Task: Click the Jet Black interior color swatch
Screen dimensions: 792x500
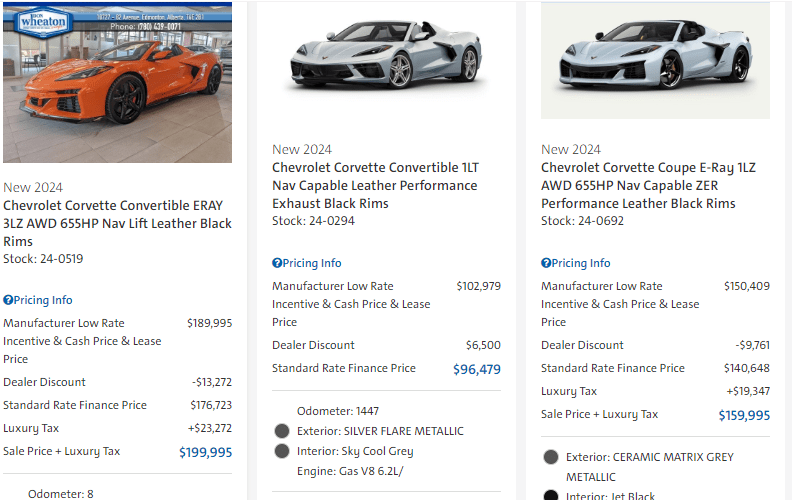Action: (x=551, y=495)
